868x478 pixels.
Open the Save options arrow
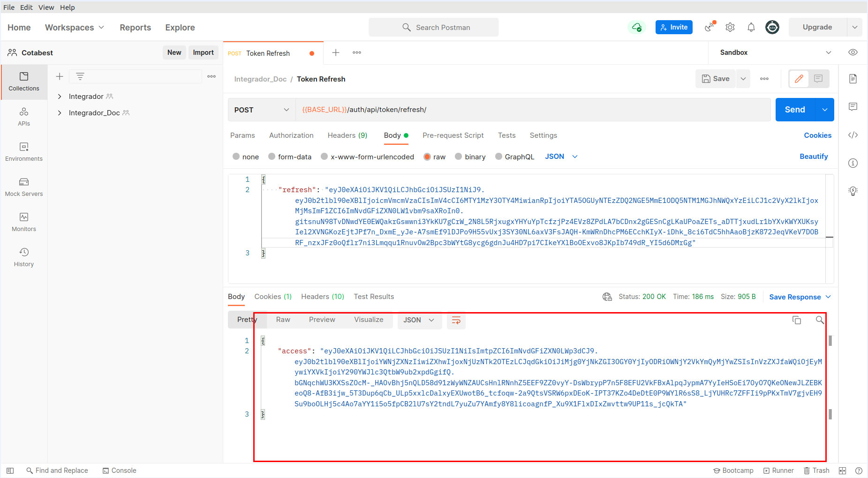click(743, 79)
